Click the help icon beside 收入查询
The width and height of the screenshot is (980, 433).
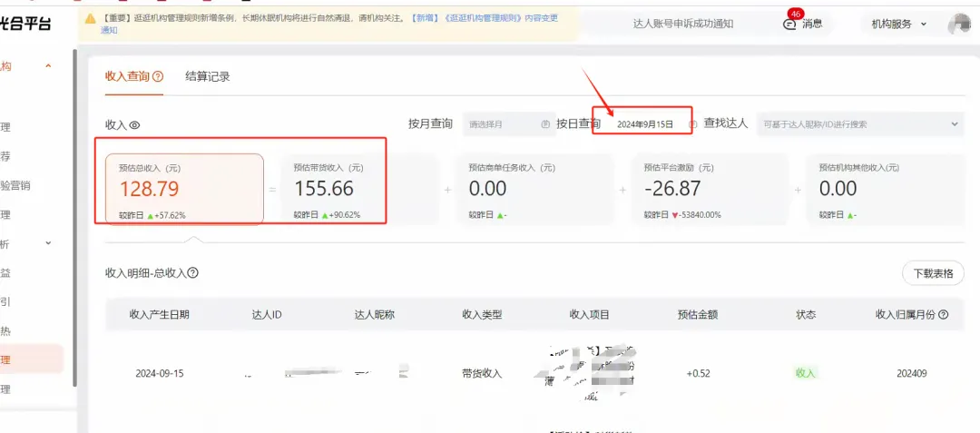pyautogui.click(x=158, y=77)
